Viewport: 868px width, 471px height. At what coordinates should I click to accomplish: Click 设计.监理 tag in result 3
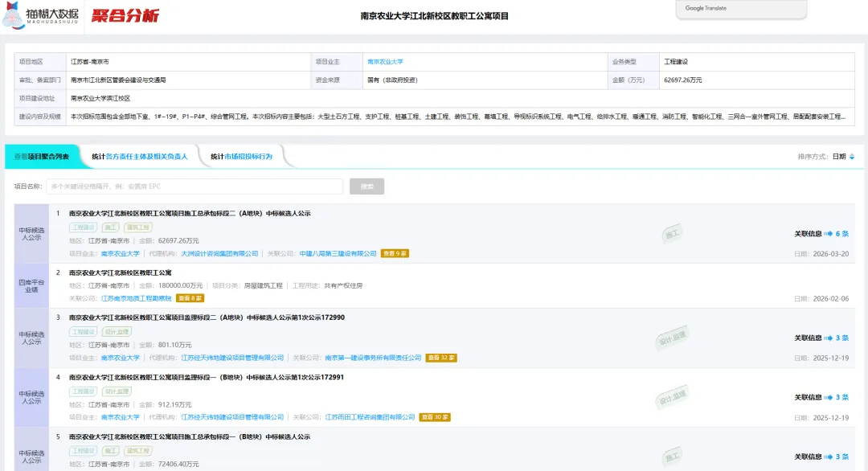(x=117, y=332)
